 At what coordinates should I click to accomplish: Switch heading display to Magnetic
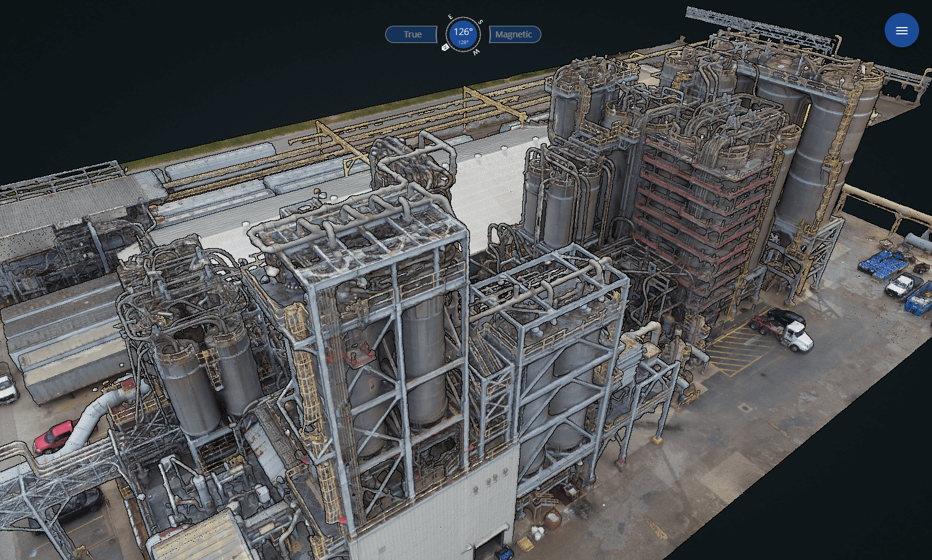pyautogui.click(x=514, y=34)
